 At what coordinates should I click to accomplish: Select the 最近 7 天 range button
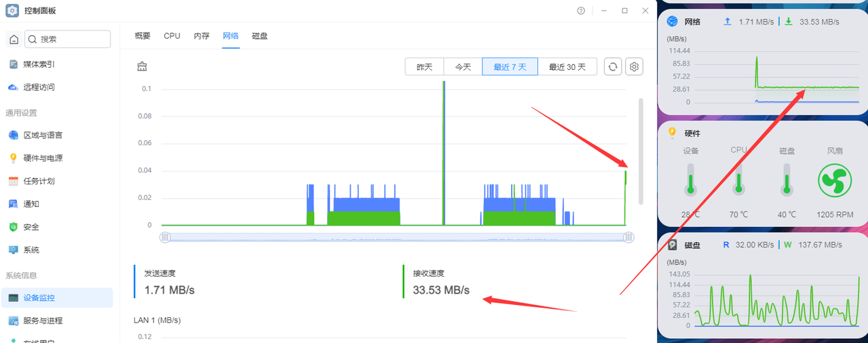(510, 66)
